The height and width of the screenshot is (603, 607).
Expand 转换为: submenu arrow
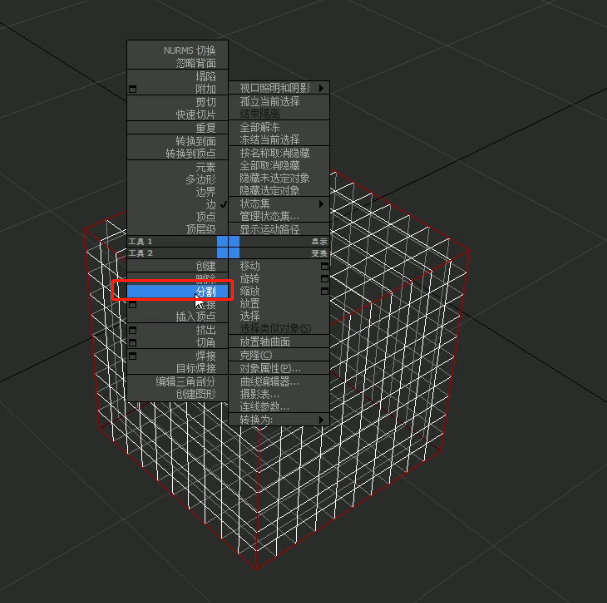pos(321,420)
